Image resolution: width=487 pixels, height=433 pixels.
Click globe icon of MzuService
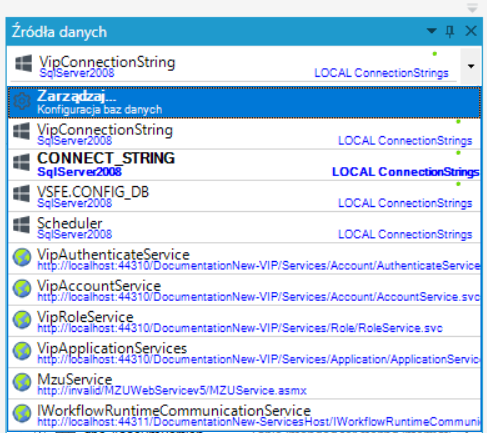pyautogui.click(x=22, y=382)
